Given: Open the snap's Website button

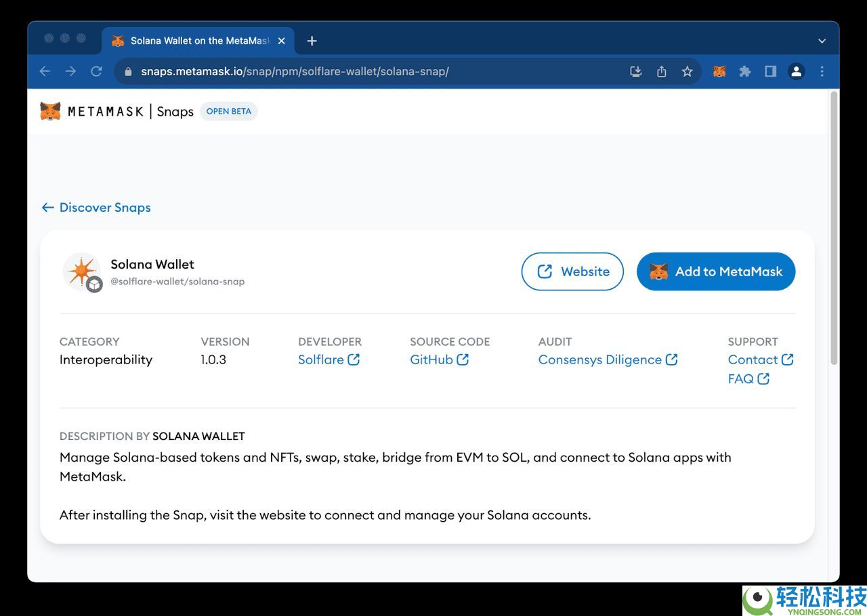Looking at the screenshot, I should pos(572,271).
